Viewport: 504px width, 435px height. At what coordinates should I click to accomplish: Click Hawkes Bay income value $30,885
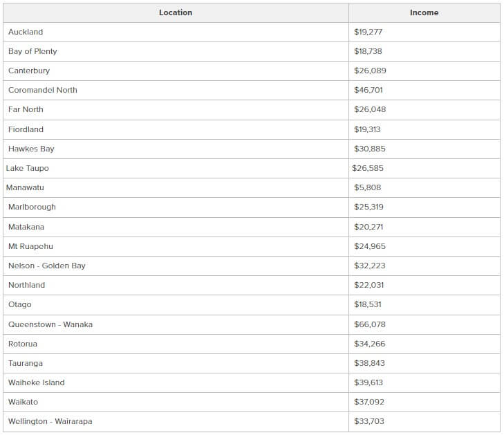(370, 149)
